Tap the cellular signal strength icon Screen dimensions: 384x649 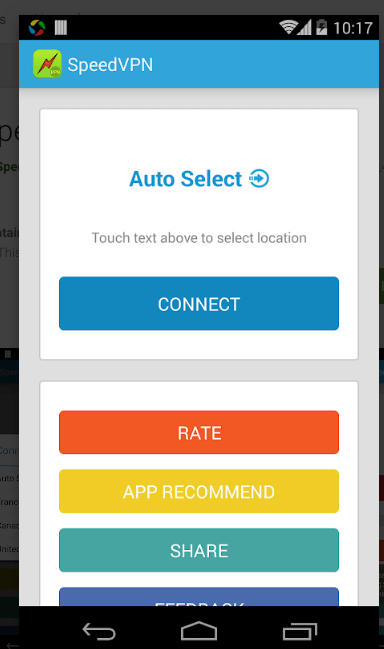(304, 28)
